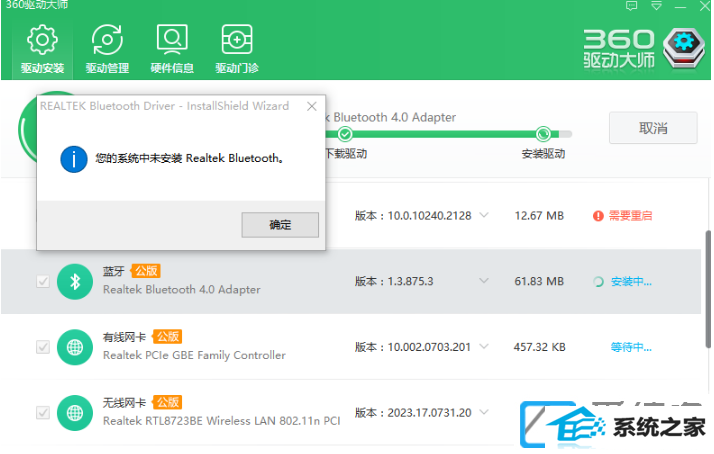
Task: Click the 61.83 MB size value
Action: 539,281
